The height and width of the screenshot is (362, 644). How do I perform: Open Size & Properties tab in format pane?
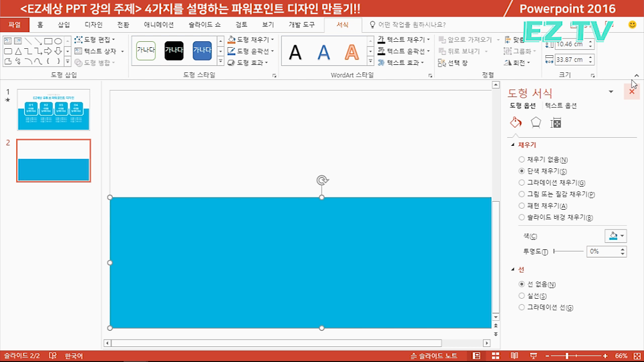(x=556, y=123)
